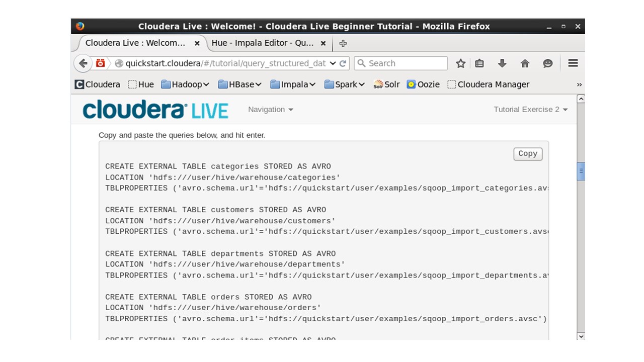The image size is (644, 362).
Task: Click 'Copy and paste the queries below' text
Action: pyautogui.click(x=182, y=135)
